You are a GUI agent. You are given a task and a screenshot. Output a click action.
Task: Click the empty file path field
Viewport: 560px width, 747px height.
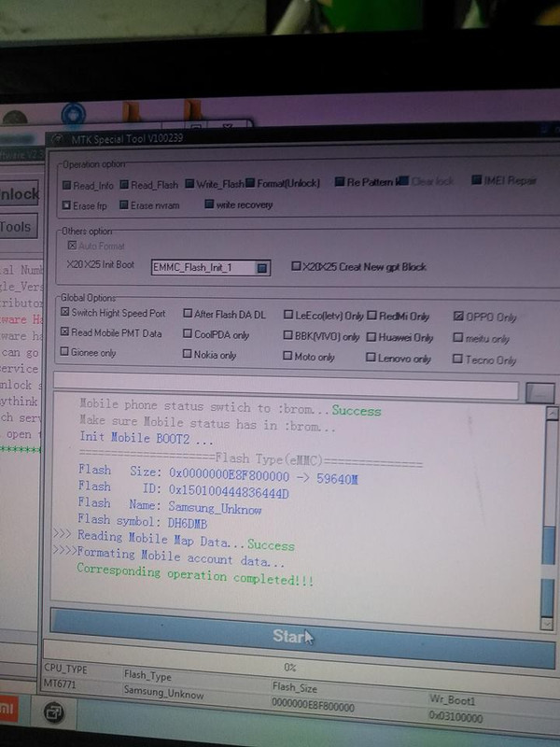pos(286,386)
